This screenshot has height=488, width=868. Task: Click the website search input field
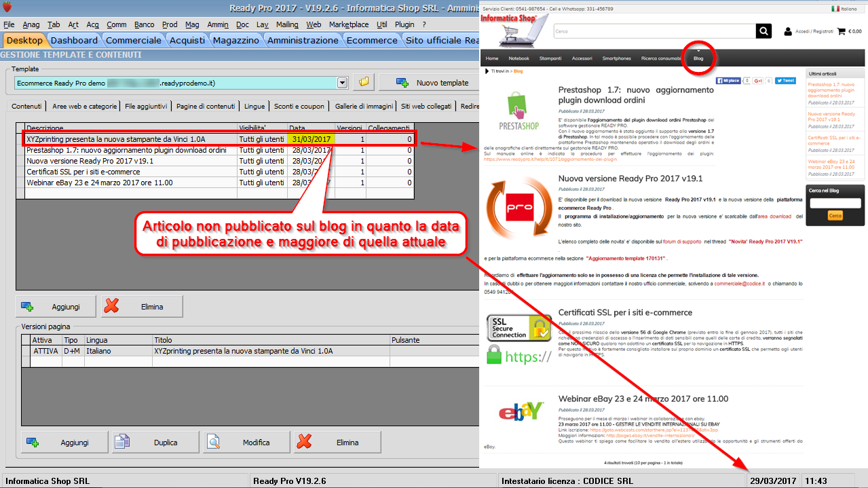[x=654, y=31]
